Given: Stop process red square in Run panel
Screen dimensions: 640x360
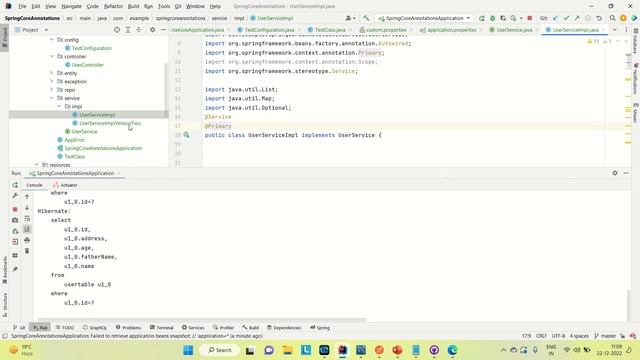Looking at the screenshot, I should click(x=15, y=209).
